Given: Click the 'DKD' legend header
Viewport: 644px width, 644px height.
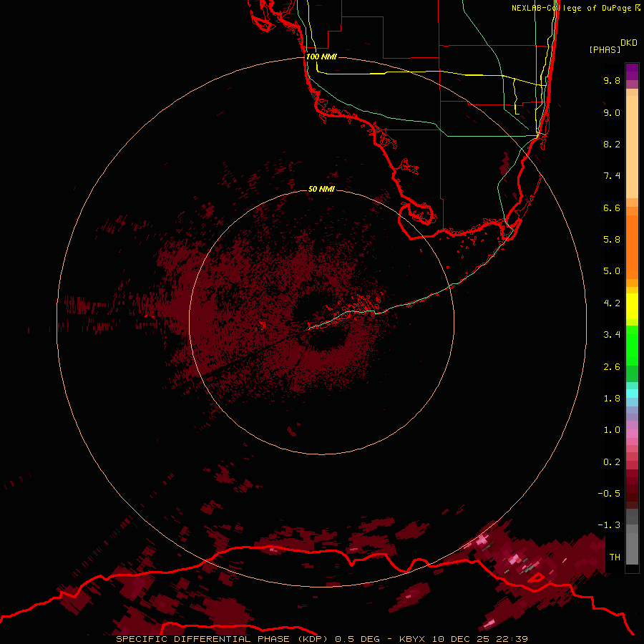Looking at the screenshot, I should pos(629,43).
